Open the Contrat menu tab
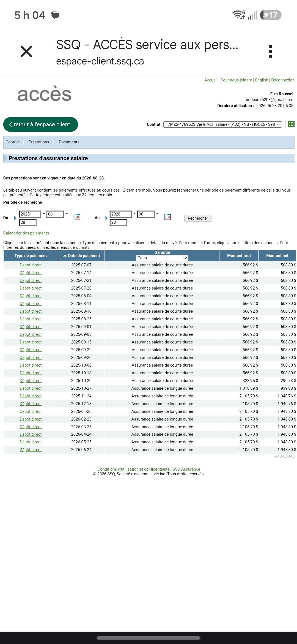297x644 pixels. (12, 142)
